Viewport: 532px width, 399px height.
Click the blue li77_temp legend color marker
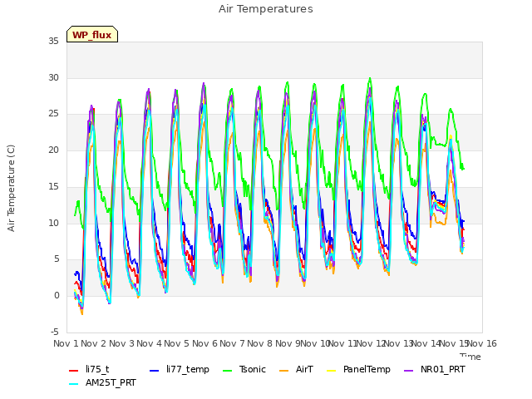(x=155, y=371)
